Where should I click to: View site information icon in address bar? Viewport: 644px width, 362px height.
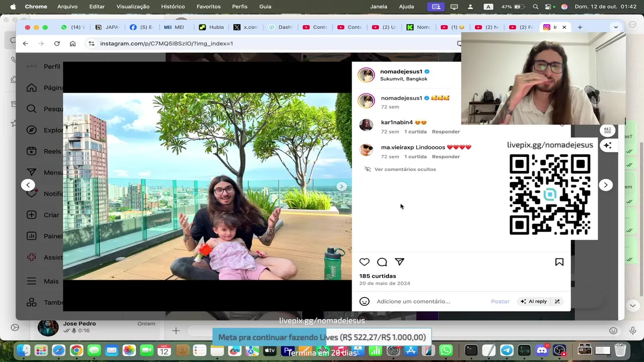point(91,44)
